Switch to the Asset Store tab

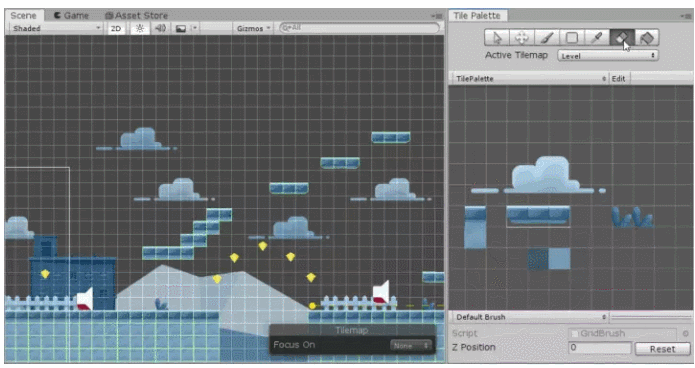coord(137,16)
